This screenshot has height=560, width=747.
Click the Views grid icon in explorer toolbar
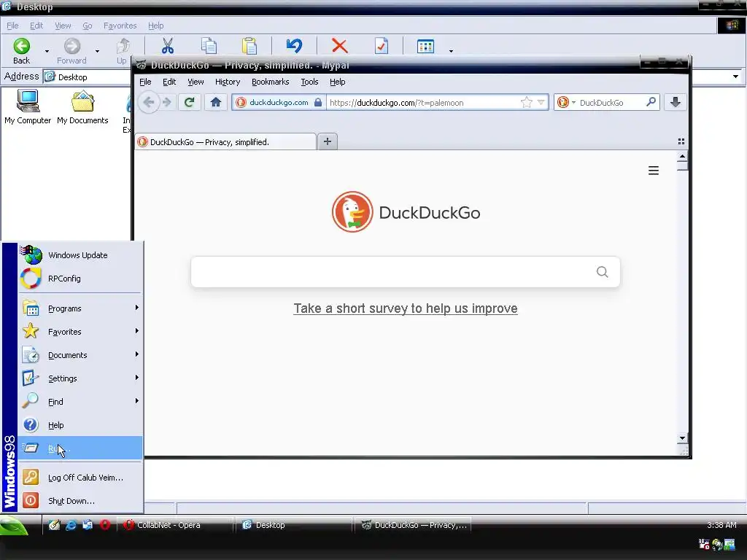click(x=425, y=46)
